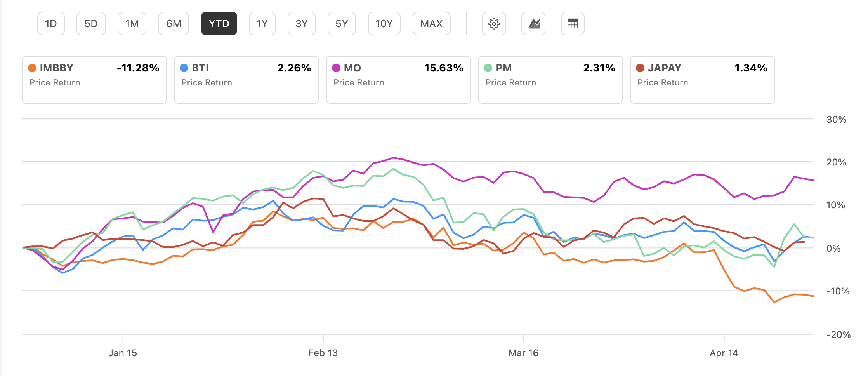Open data table view icon

(x=573, y=24)
